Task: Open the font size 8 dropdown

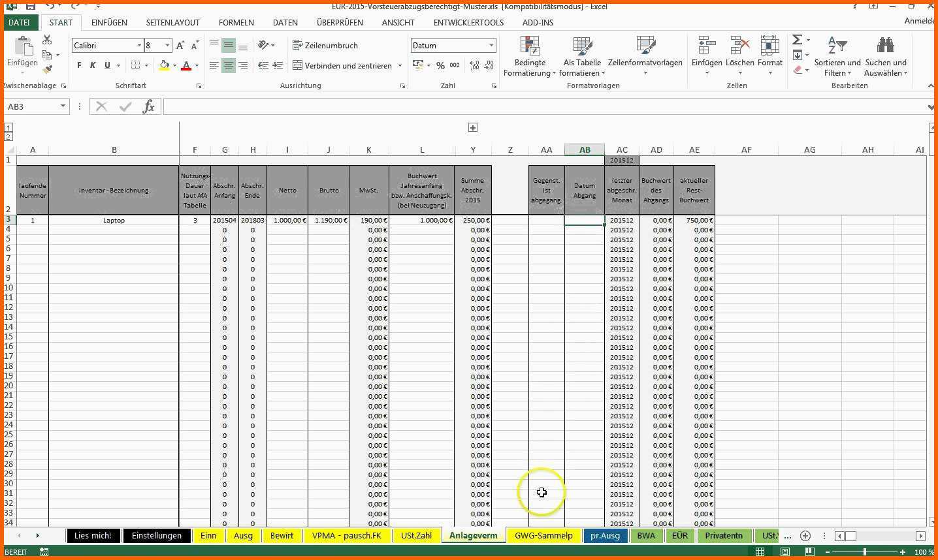Action: click(167, 46)
